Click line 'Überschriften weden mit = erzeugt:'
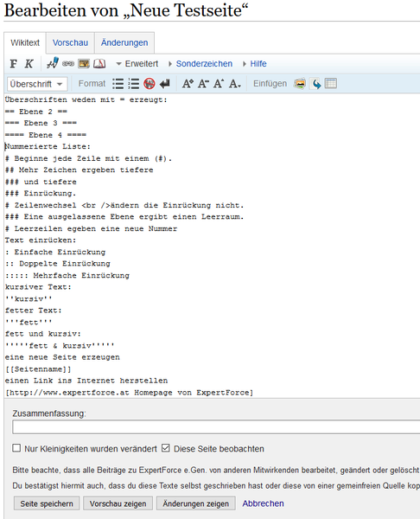 coord(86,99)
